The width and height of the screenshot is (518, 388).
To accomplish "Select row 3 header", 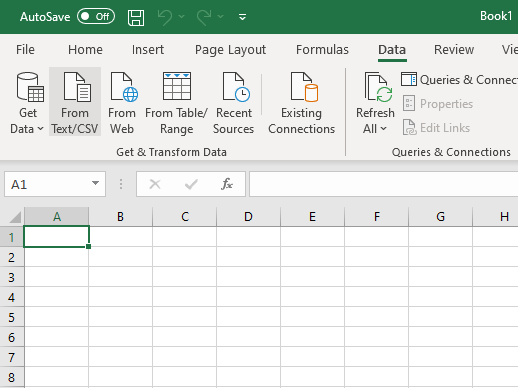I will click(x=12, y=277).
